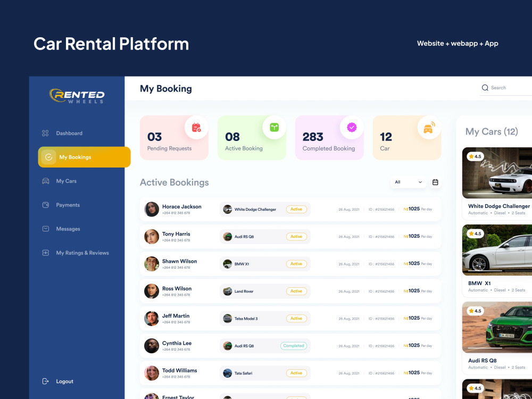Open the 03 Pending Requests card
532x399 pixels.
[x=174, y=138]
